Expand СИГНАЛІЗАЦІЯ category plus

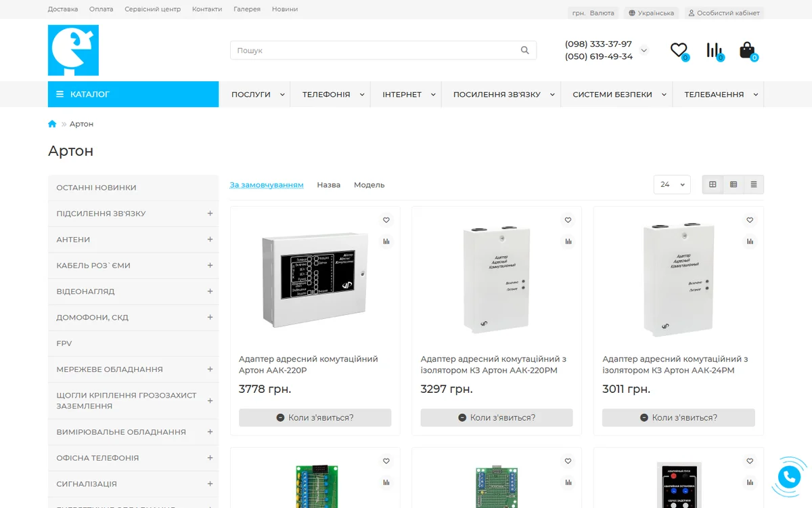click(210, 484)
